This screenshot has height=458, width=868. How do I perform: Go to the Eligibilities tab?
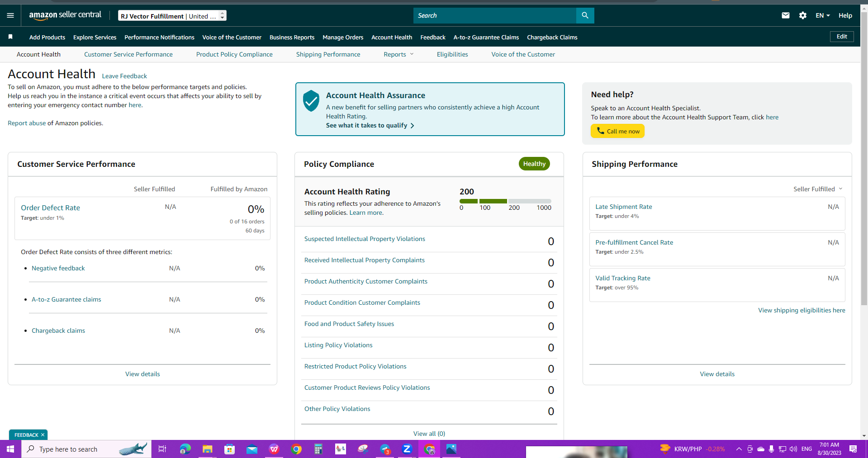point(452,54)
